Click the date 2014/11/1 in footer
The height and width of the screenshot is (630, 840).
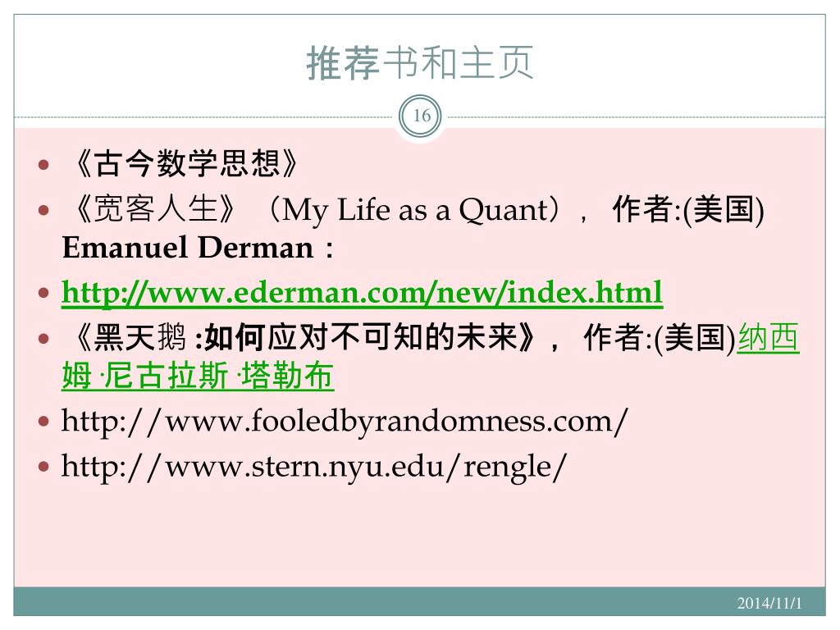pos(769,604)
